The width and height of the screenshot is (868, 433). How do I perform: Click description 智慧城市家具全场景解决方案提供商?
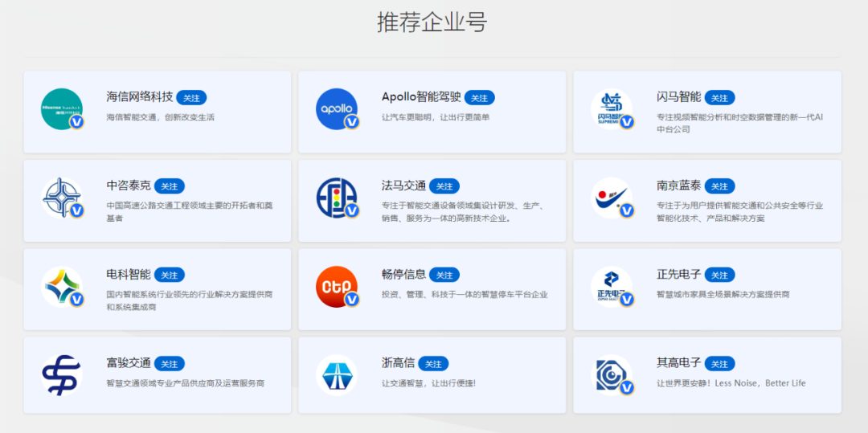click(723, 295)
